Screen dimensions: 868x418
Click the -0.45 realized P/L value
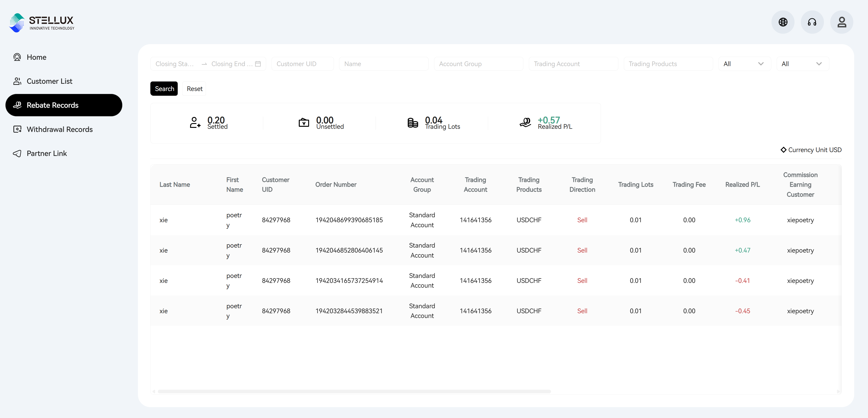[742, 311]
